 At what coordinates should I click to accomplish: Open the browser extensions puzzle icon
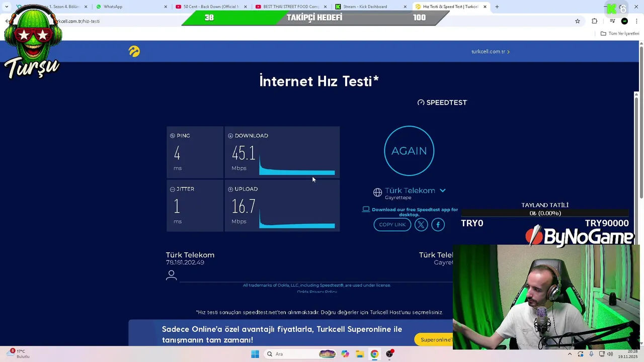pos(595,21)
